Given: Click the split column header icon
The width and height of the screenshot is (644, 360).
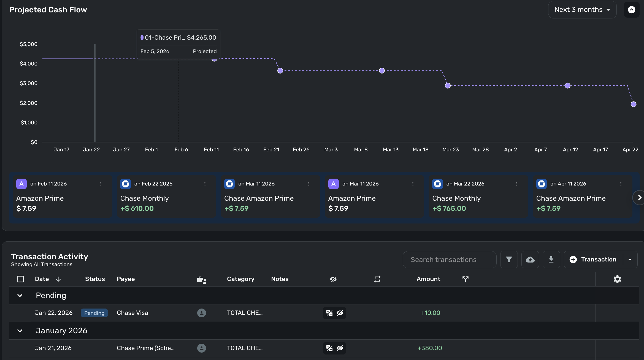Looking at the screenshot, I should [x=465, y=279].
